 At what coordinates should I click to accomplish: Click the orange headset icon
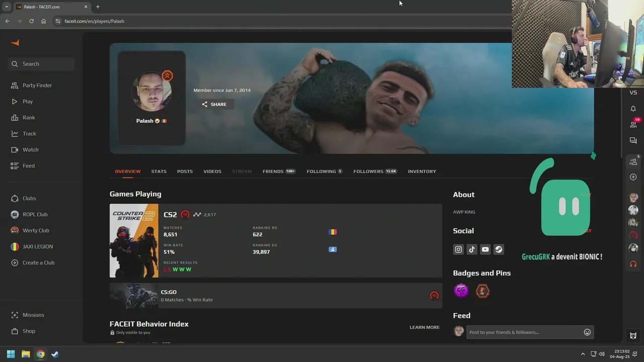(633, 264)
